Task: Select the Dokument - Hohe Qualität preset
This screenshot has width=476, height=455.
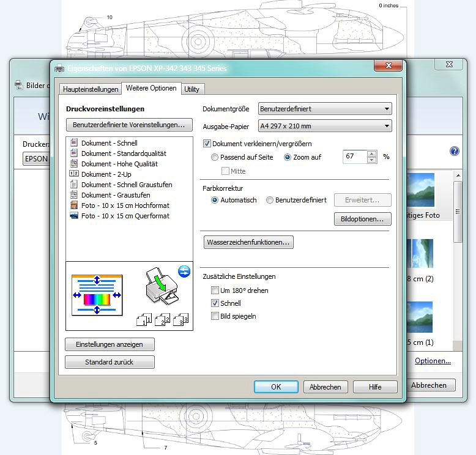Action: click(x=119, y=164)
